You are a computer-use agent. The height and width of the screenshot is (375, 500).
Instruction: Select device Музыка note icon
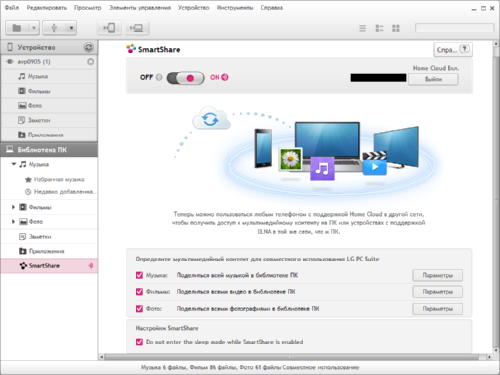coord(22,76)
